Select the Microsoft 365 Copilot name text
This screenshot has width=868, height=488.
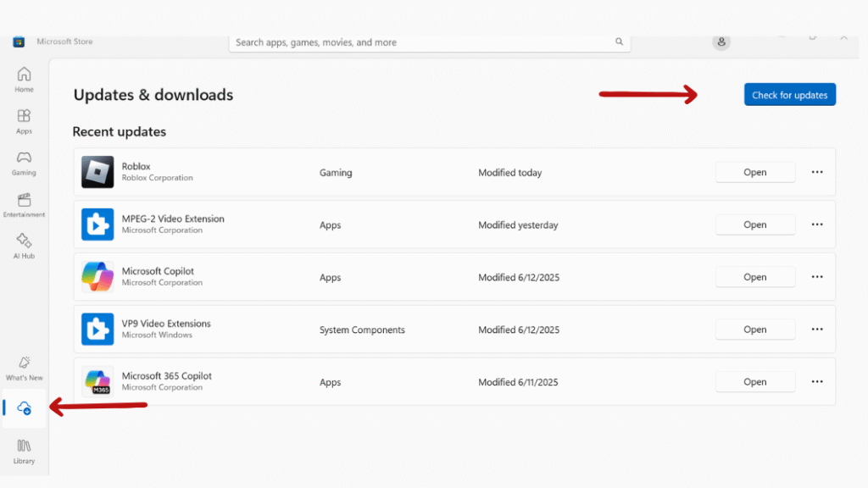167,375
